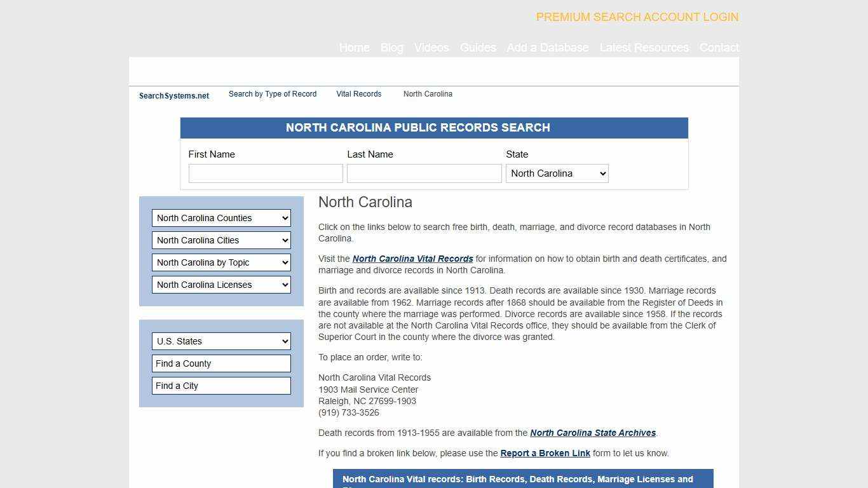This screenshot has width=868, height=488.
Task: Navigate to the Videos page
Action: pyautogui.click(x=431, y=48)
